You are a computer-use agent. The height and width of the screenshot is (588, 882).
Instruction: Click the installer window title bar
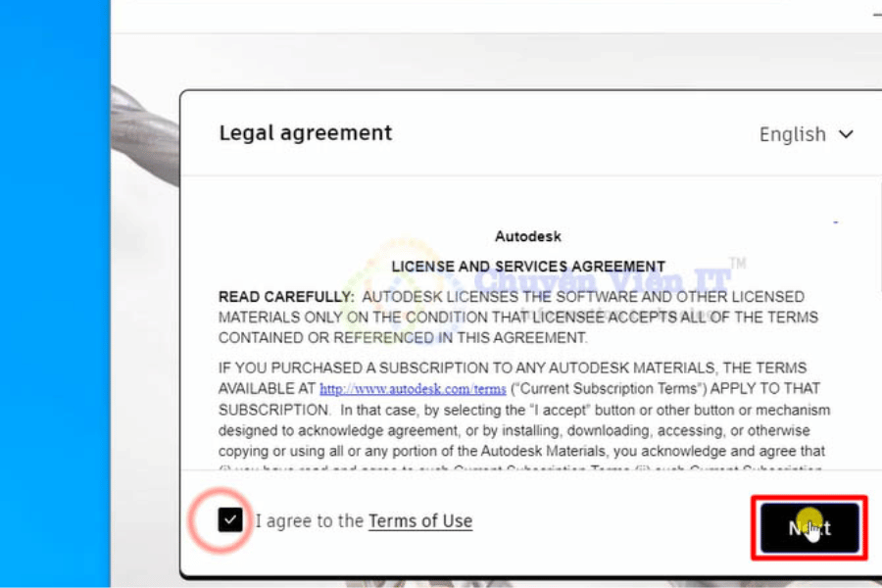[490, 16]
